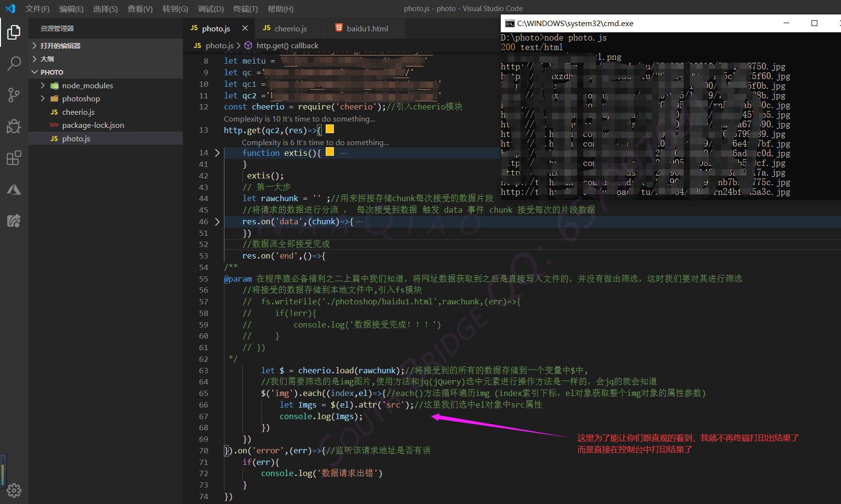Expand the folded ellipsis after extis(){
This screenshot has width=841, height=504.
344,153
